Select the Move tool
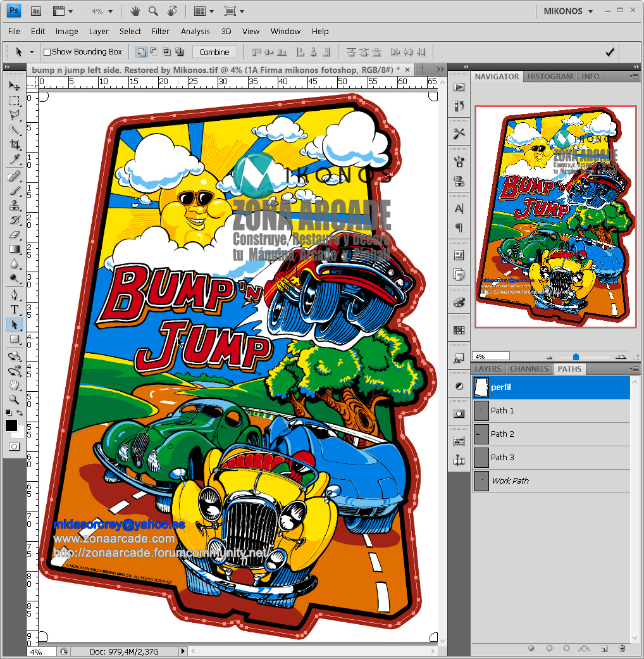Image resolution: width=644 pixels, height=659 pixels. (x=14, y=85)
